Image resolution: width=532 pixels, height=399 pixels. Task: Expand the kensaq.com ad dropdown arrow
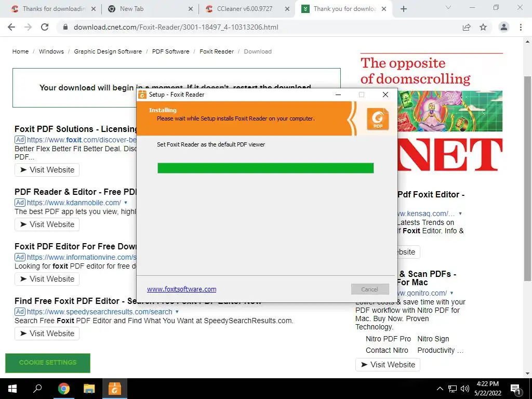[460, 214]
